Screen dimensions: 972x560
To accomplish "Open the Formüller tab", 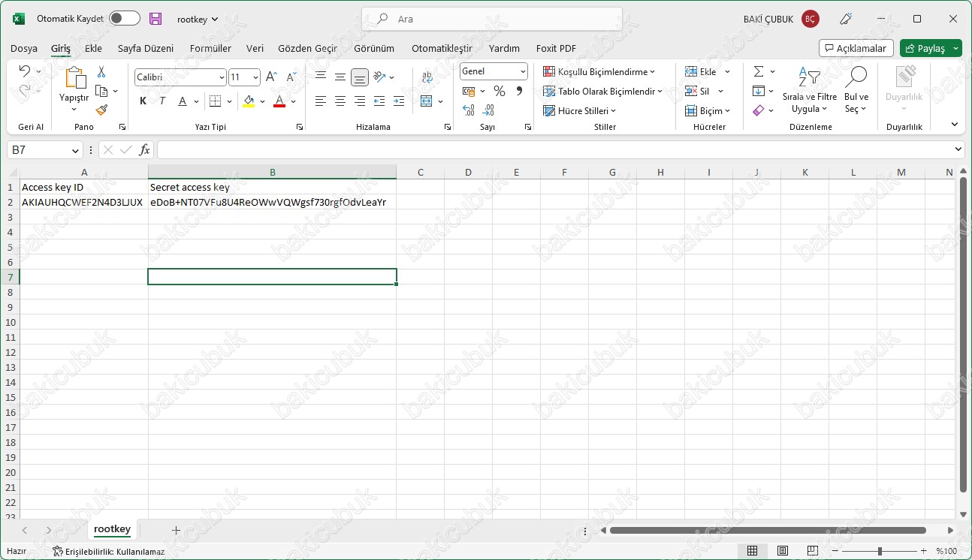I will pyautogui.click(x=210, y=48).
